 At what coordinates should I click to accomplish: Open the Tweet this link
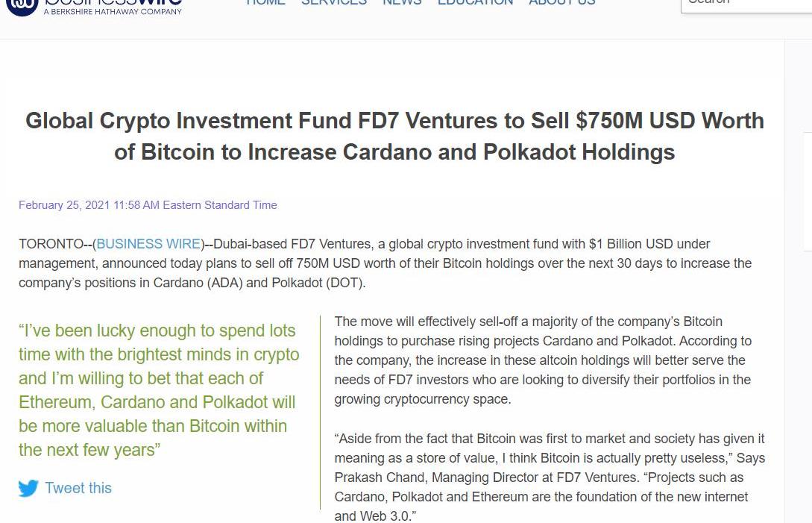78,488
